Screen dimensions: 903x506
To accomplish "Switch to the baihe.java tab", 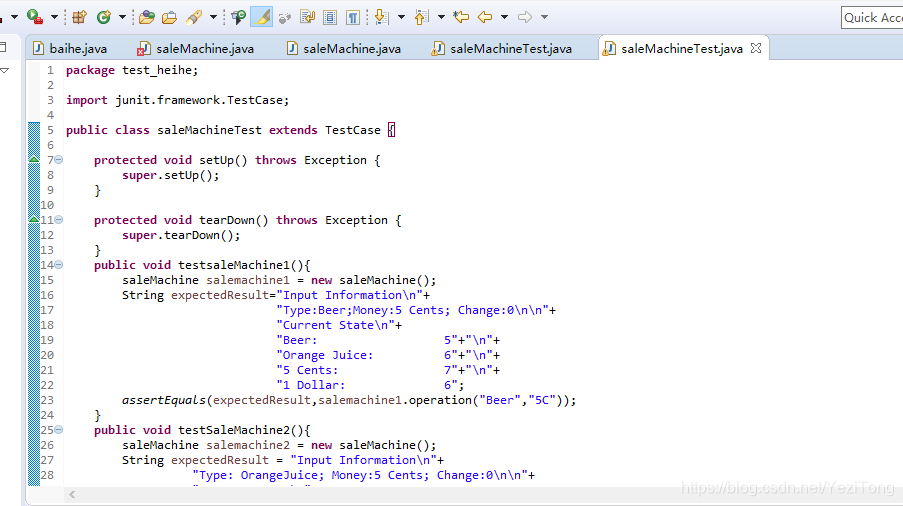I will tap(71, 48).
